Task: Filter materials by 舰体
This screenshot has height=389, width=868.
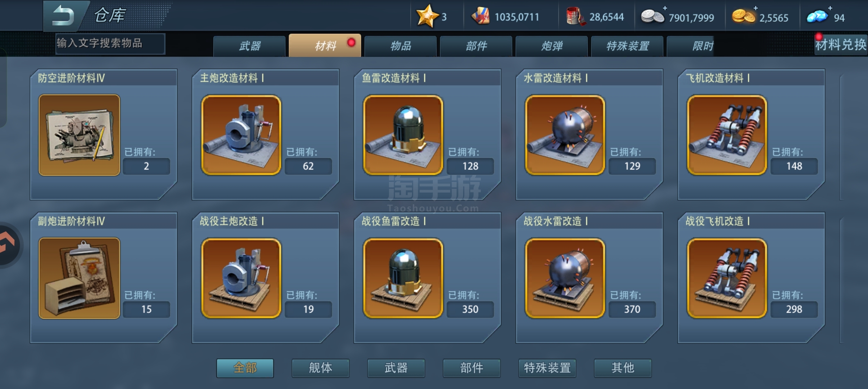Action: point(320,368)
